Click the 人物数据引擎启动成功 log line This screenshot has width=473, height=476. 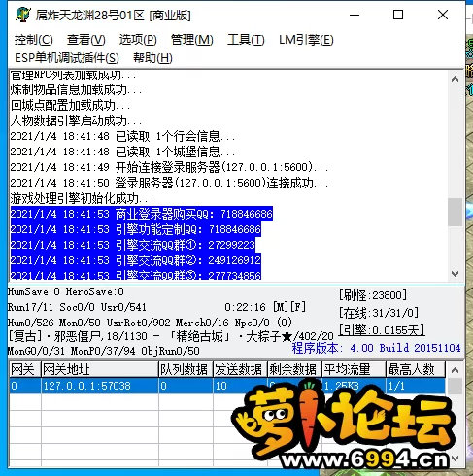(x=76, y=121)
